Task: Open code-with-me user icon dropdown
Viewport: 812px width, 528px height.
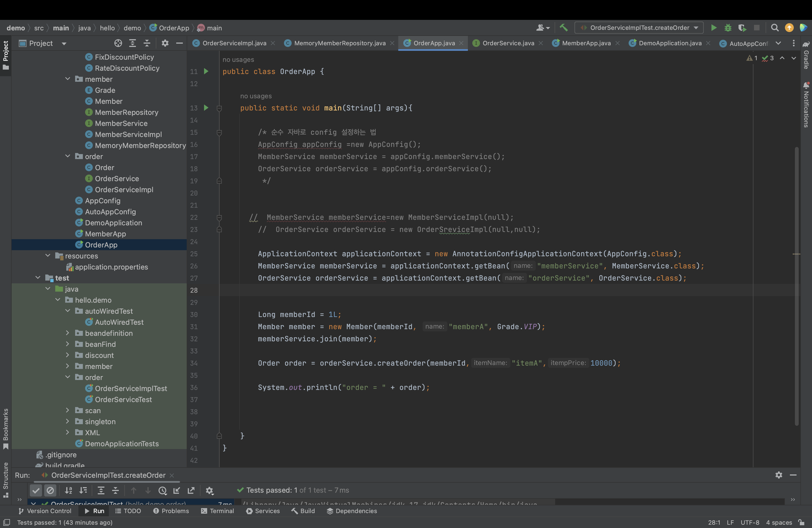Action: 542,28
